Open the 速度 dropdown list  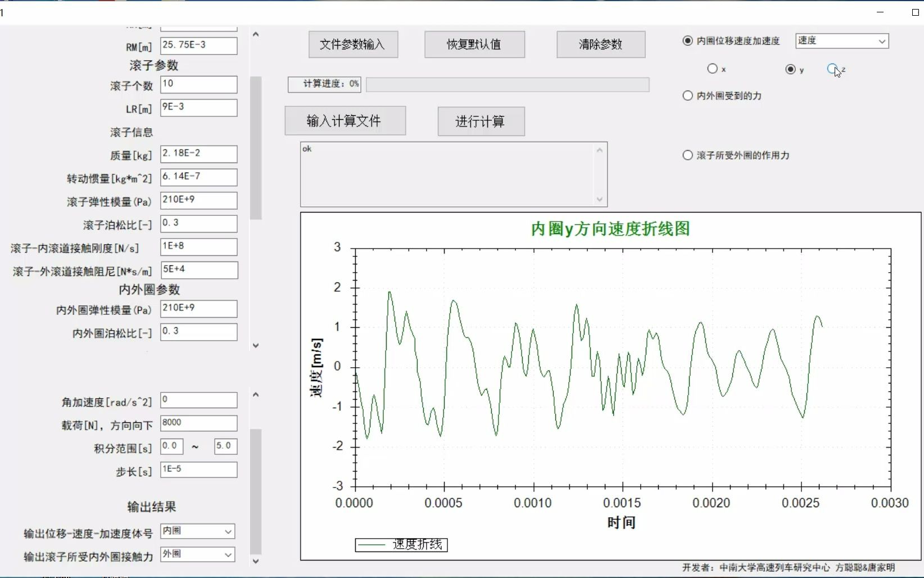[x=842, y=41]
